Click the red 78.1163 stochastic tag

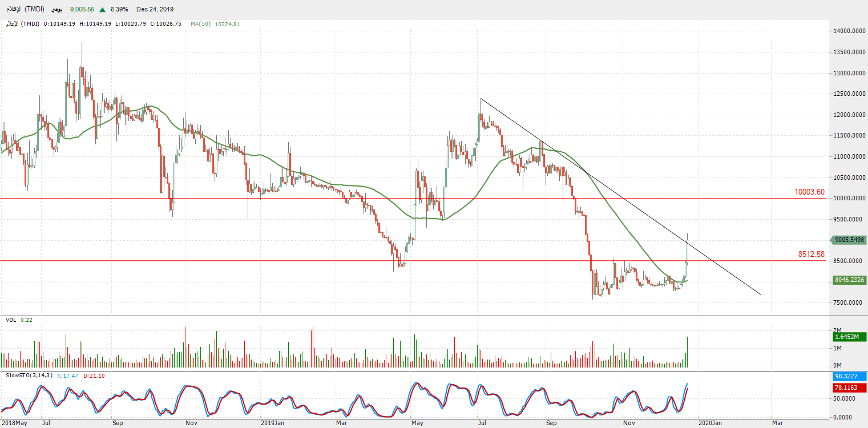pos(849,387)
